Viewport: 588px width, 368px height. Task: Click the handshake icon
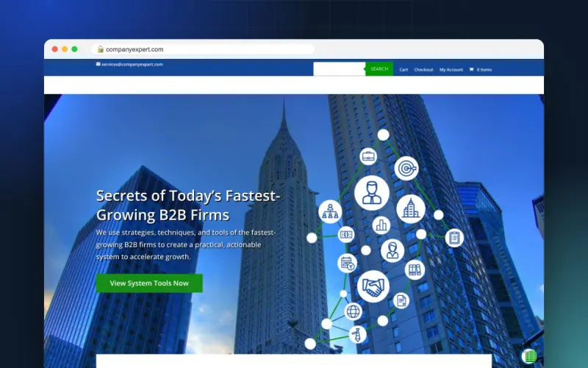(x=373, y=286)
